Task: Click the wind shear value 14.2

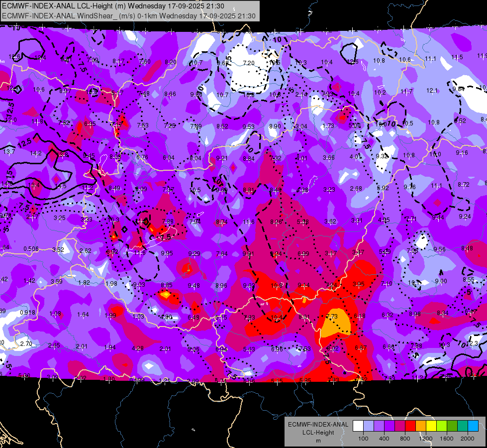Action: 36,153
